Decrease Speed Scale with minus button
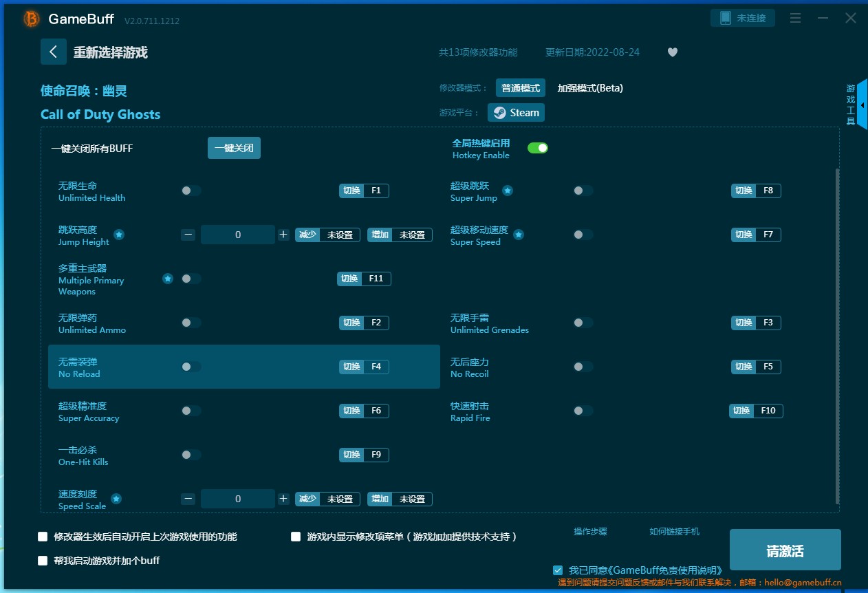The width and height of the screenshot is (868, 593). (188, 499)
